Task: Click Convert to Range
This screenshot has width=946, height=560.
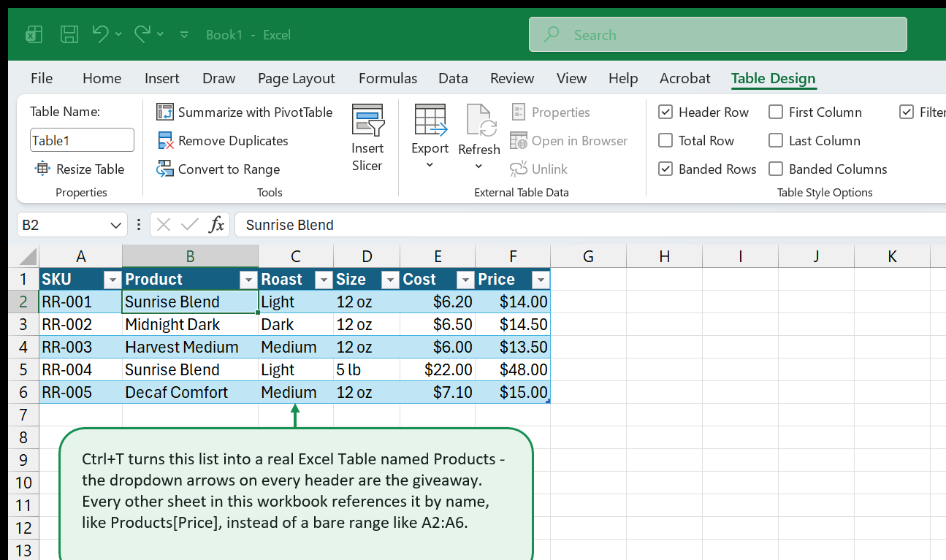Action: [x=218, y=169]
